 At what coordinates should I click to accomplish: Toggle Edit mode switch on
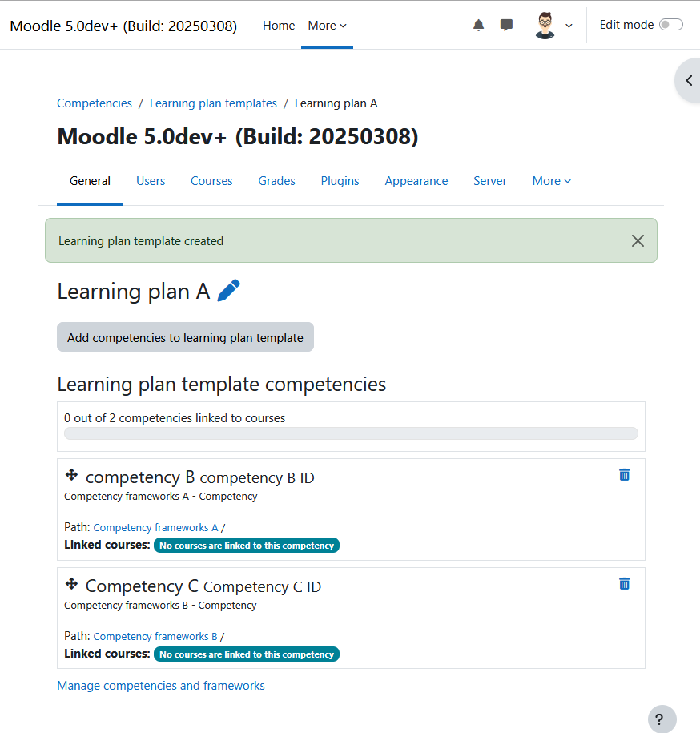click(671, 25)
